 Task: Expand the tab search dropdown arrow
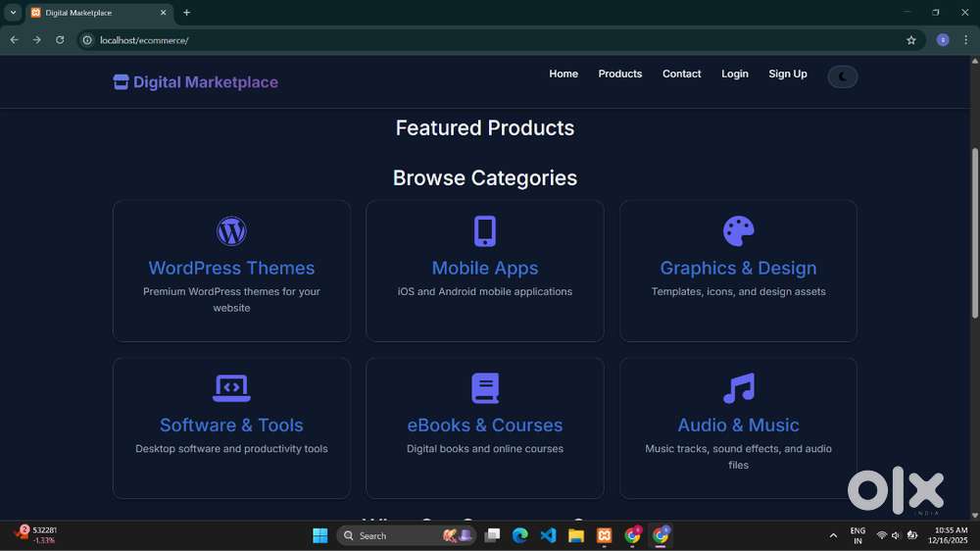pyautogui.click(x=13, y=13)
